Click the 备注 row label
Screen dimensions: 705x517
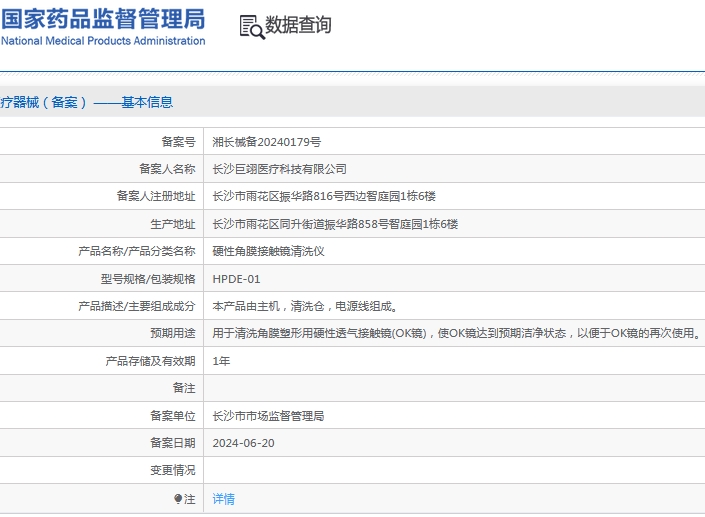click(x=184, y=388)
